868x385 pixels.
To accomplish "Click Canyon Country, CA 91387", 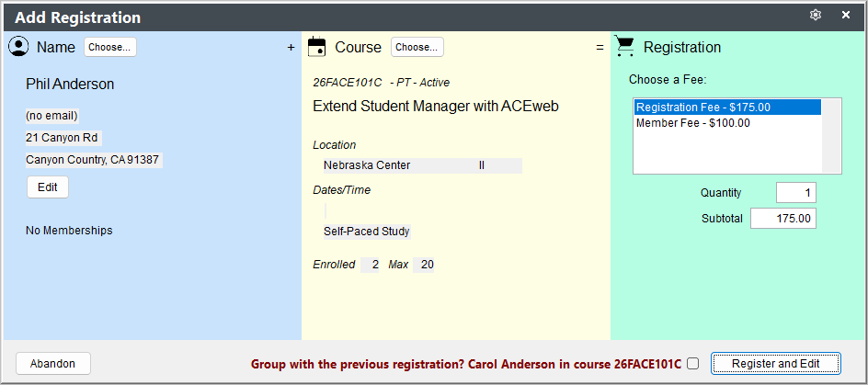I will point(94,161).
